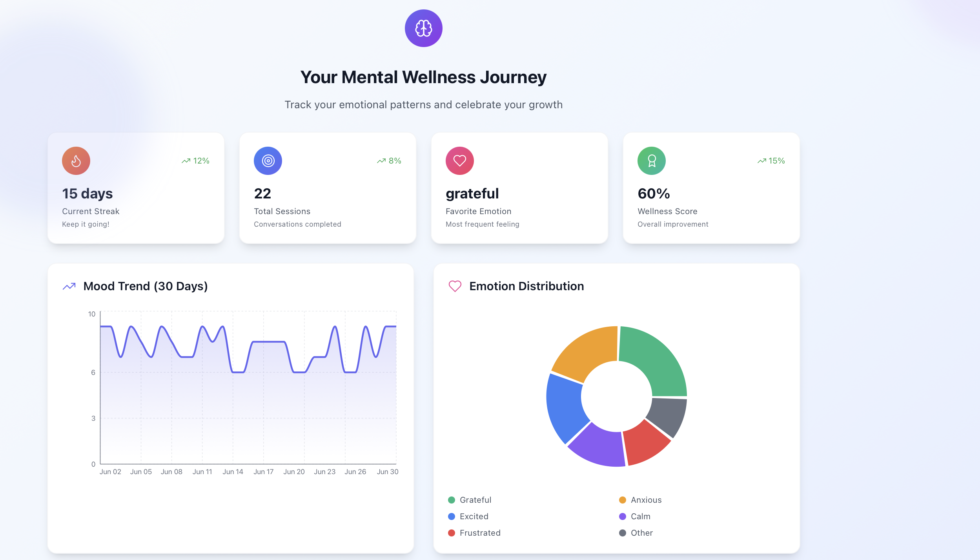980x560 pixels.
Task: Click the Mood Trend line-chart icon
Action: click(x=69, y=286)
